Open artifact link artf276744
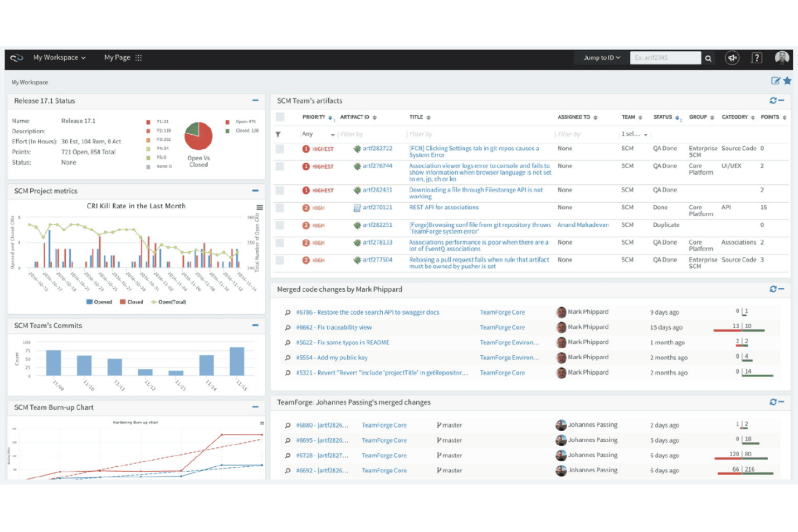 377,166
